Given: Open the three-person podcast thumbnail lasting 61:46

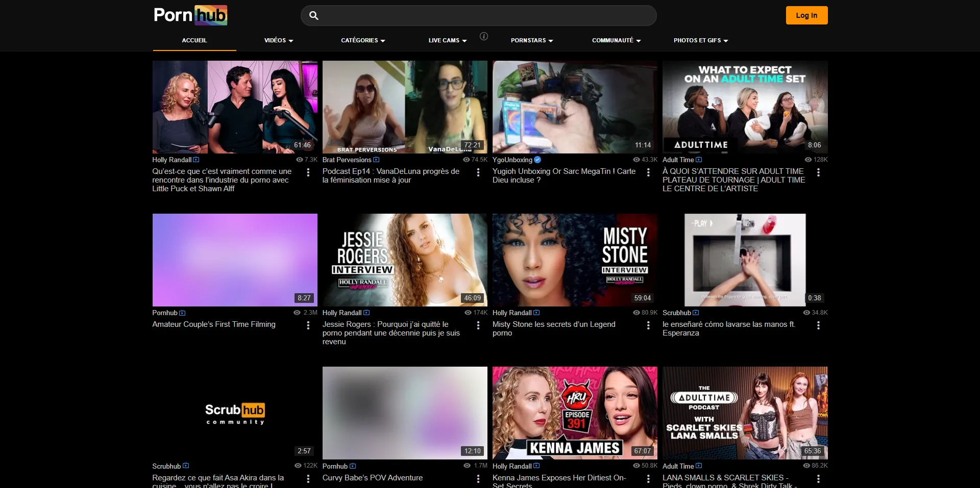Looking at the screenshot, I should (x=235, y=107).
